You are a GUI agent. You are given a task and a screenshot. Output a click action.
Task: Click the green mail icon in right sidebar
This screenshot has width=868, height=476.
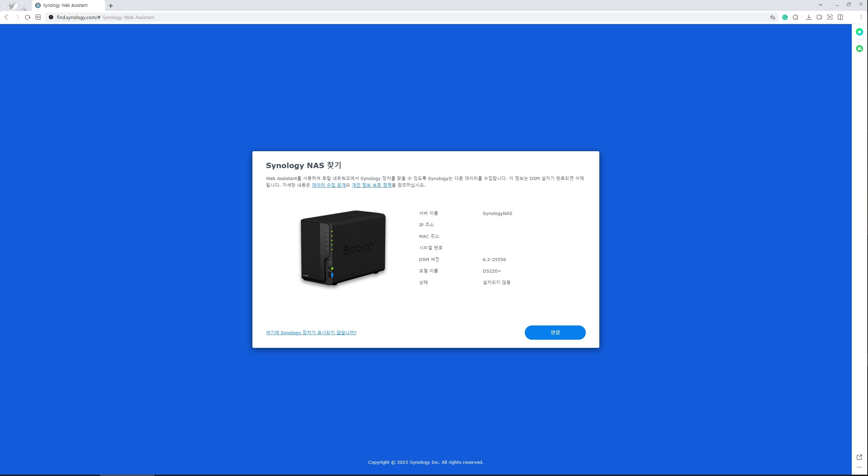[x=860, y=48]
